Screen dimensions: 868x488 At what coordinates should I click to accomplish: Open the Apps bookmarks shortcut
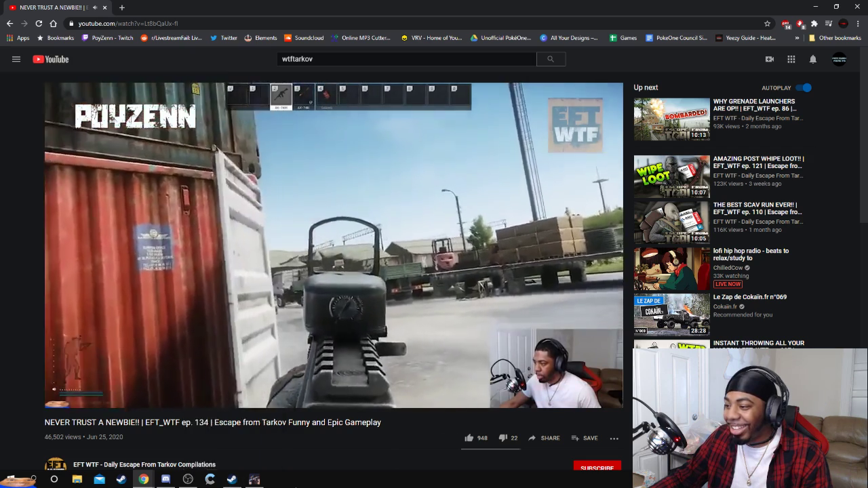point(18,38)
